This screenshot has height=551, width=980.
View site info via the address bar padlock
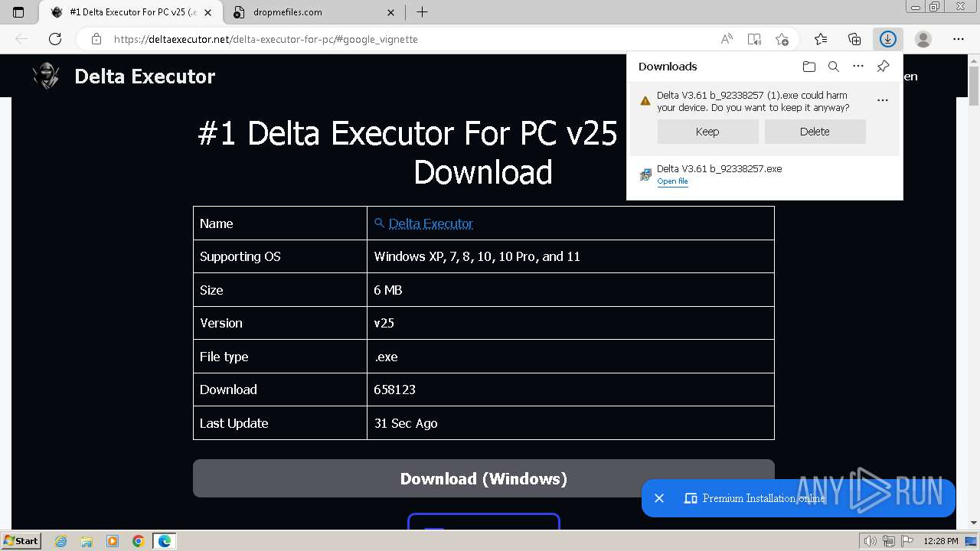pyautogui.click(x=96, y=39)
